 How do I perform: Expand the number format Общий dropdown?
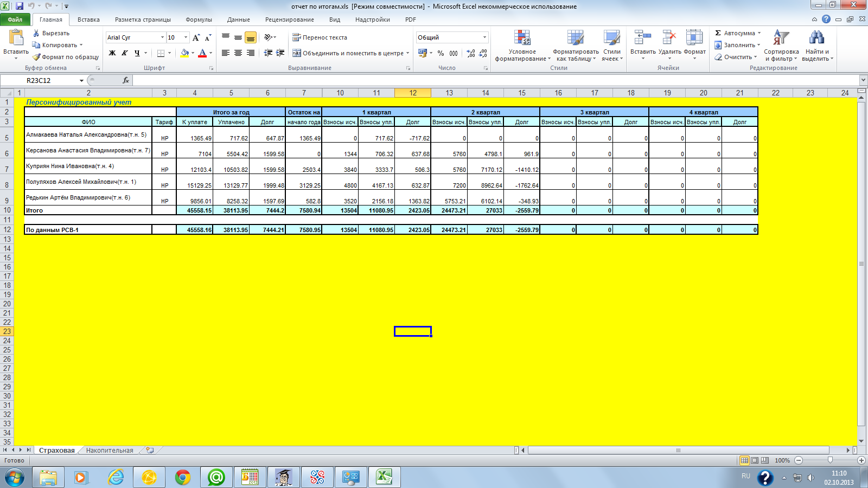tap(484, 37)
